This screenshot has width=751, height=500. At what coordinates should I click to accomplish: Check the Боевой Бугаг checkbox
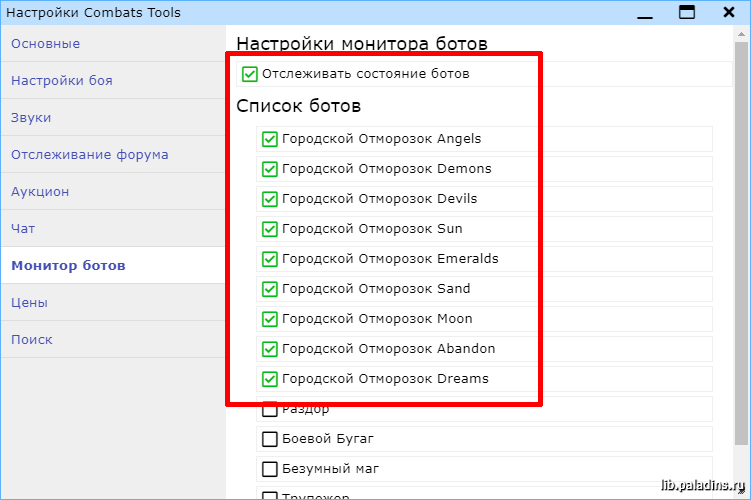(x=269, y=439)
